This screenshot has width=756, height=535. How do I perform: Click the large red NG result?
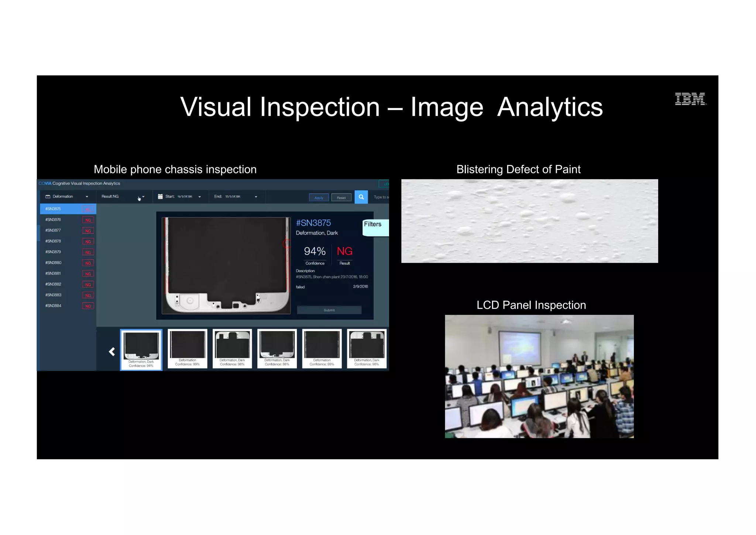point(344,251)
